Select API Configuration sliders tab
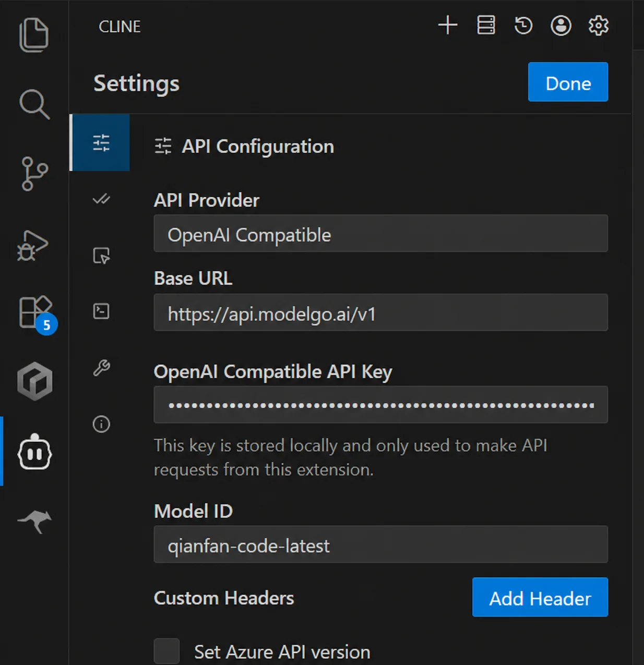The image size is (644, 665). point(101,142)
